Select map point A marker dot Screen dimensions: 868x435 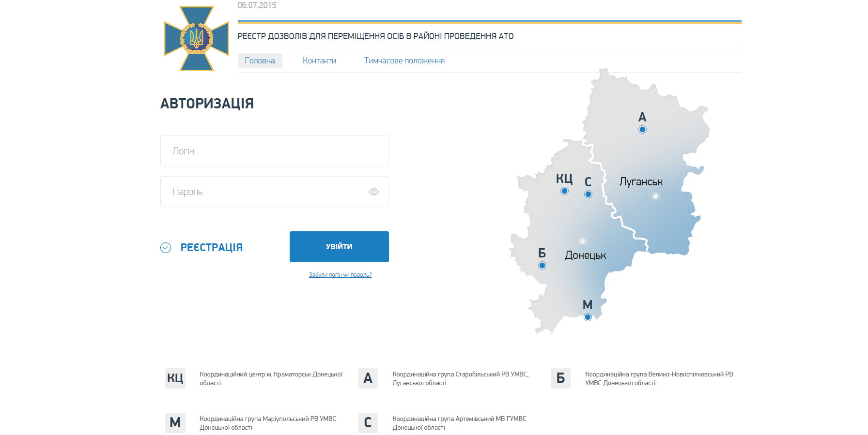pyautogui.click(x=642, y=130)
